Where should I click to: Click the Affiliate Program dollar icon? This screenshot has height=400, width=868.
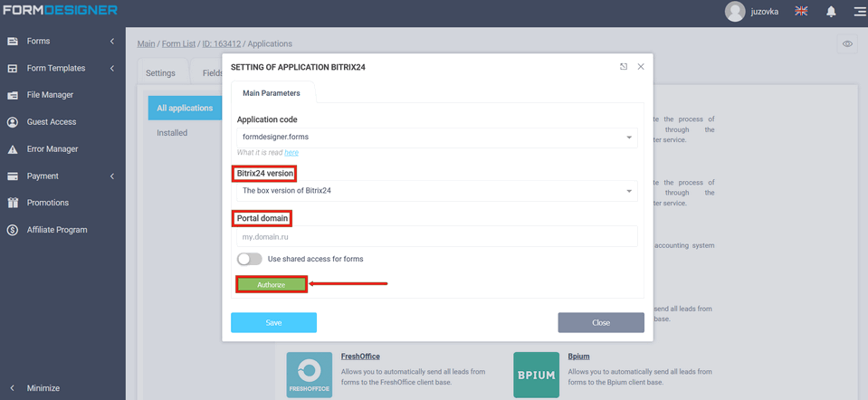coord(12,230)
